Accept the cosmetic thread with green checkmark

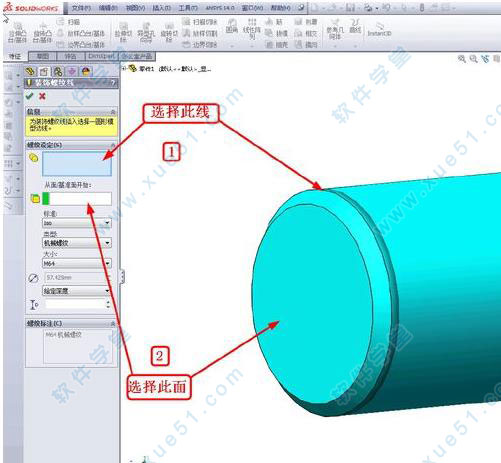click(x=30, y=96)
